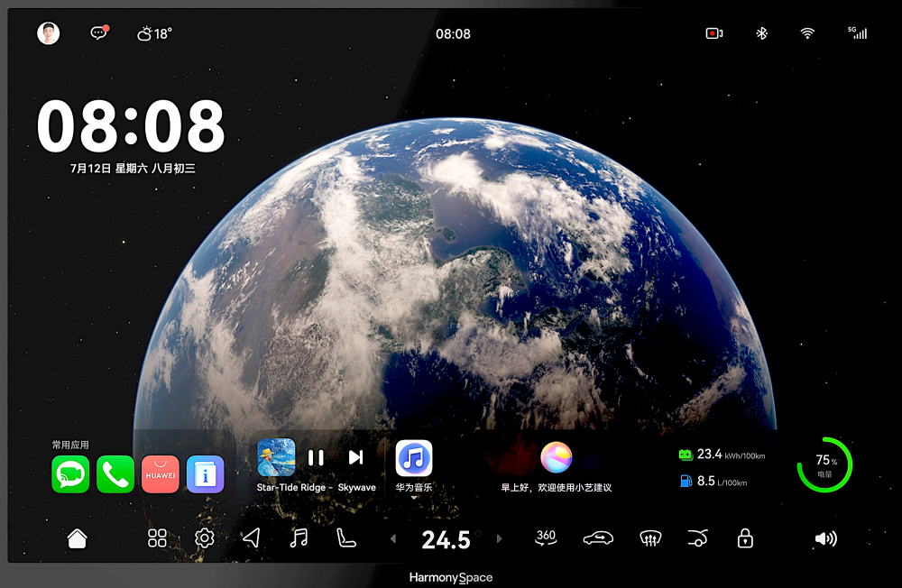Viewport: 902px width, 588px height.
Task: Pause the playing song
Action: [316, 457]
